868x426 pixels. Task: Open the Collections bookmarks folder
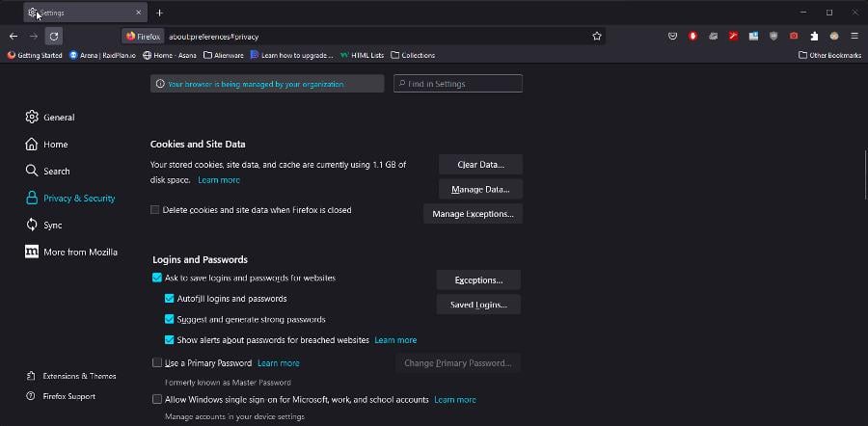pyautogui.click(x=413, y=55)
